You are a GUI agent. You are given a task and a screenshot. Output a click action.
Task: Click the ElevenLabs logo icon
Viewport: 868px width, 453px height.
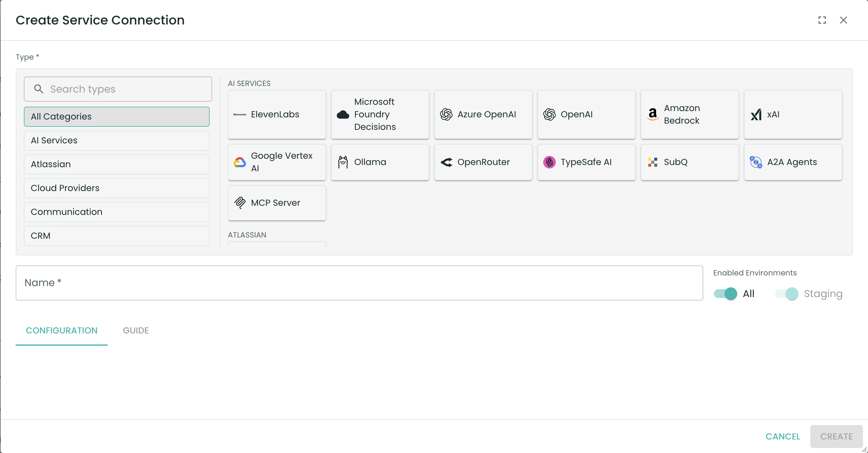239,115
